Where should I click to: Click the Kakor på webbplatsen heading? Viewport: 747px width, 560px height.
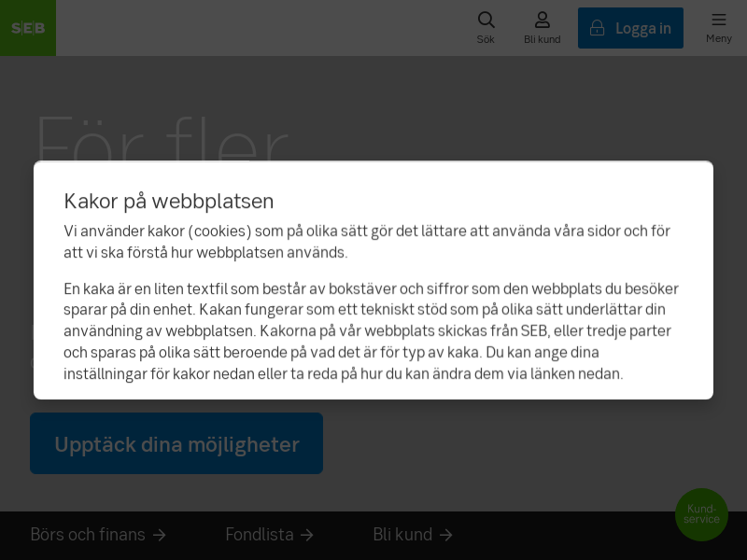(x=169, y=201)
